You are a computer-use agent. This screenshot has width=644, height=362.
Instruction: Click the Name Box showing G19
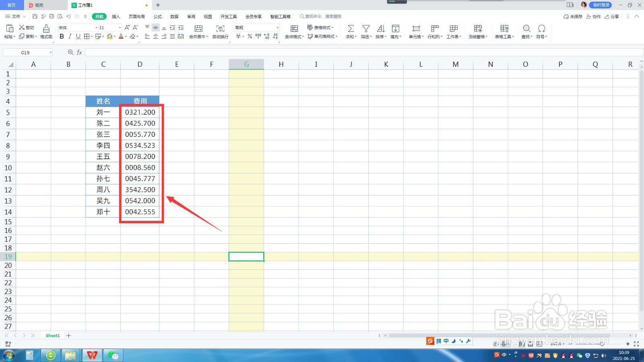(27, 52)
